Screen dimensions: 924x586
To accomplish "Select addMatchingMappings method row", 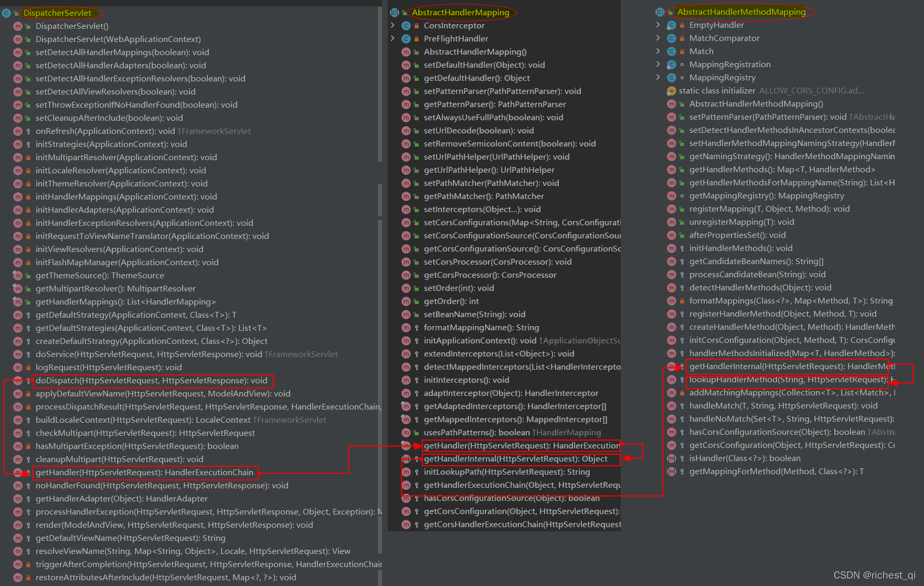I will (x=792, y=392).
